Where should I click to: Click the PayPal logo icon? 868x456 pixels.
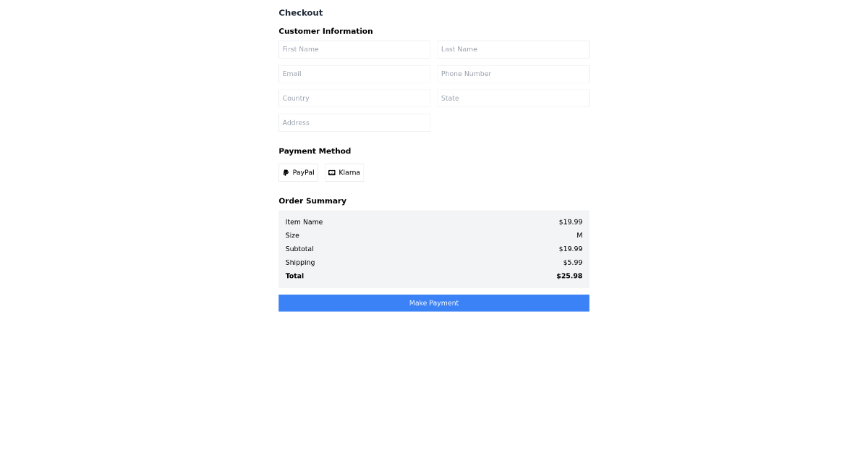[286, 172]
